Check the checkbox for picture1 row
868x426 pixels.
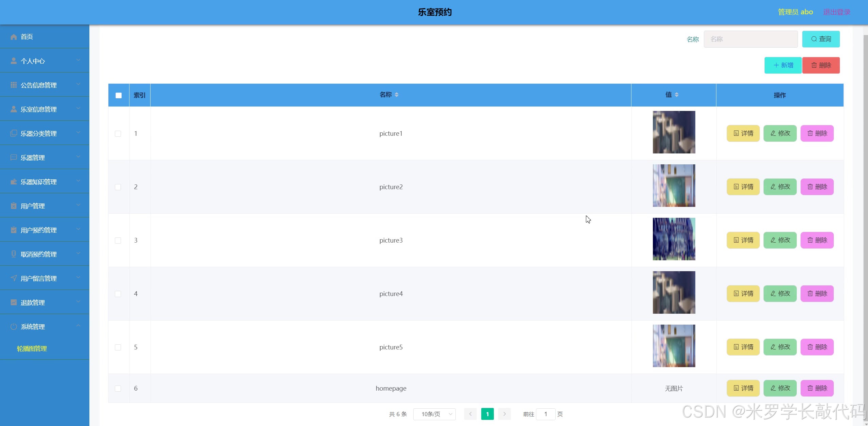[x=118, y=134]
